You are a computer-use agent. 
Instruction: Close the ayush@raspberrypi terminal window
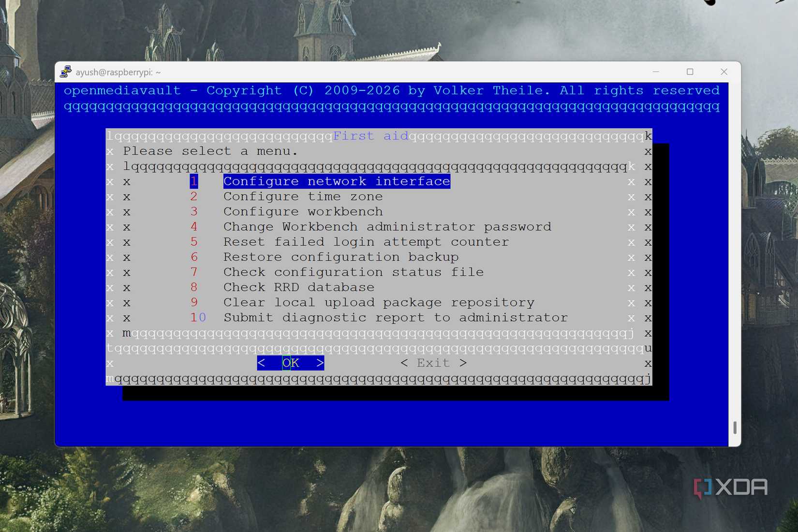[724, 72]
